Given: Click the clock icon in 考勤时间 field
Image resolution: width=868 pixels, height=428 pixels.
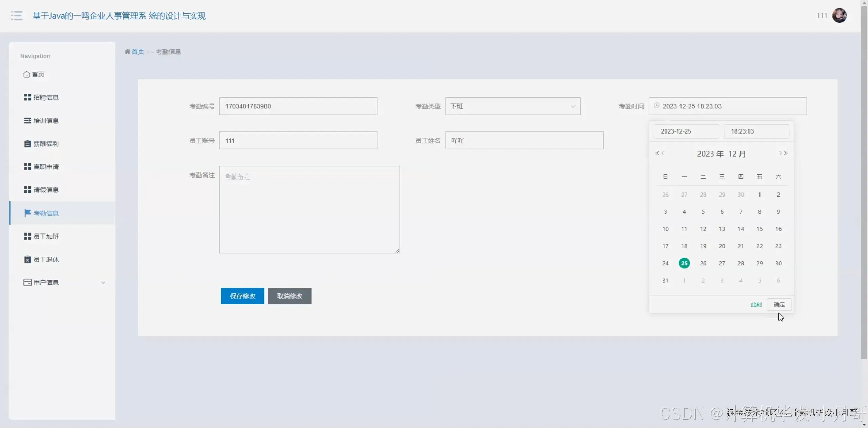Looking at the screenshot, I should click(x=657, y=106).
